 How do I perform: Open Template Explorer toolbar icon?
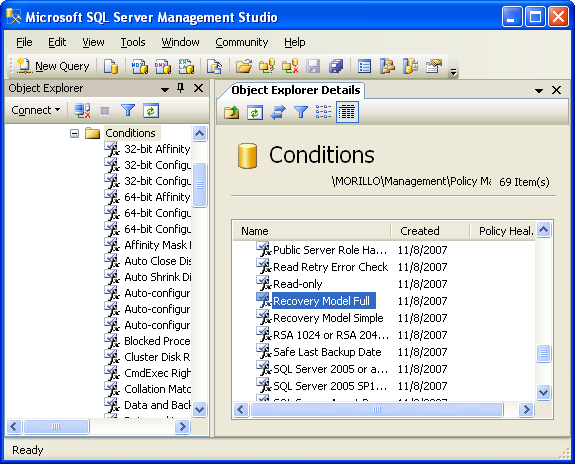click(410, 66)
